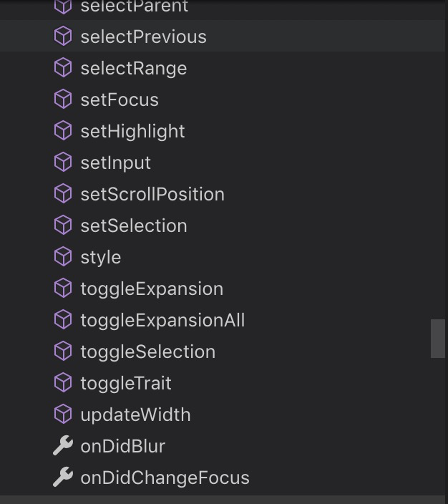Image resolution: width=448 pixels, height=504 pixels.
Task: Go to toggleExpansion in the outline
Action: point(152,289)
